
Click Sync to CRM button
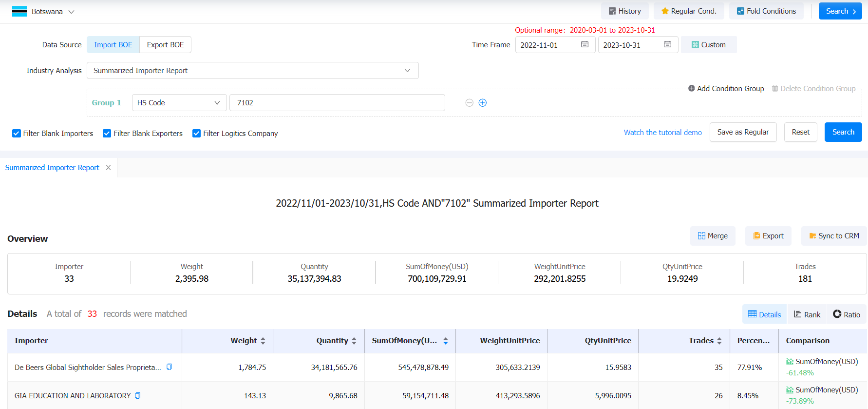tap(834, 236)
